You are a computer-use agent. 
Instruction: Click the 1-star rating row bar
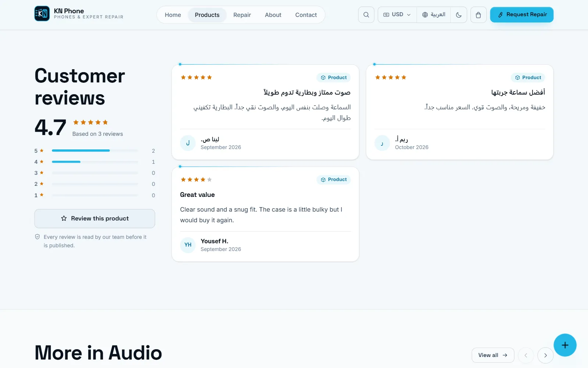(95, 195)
